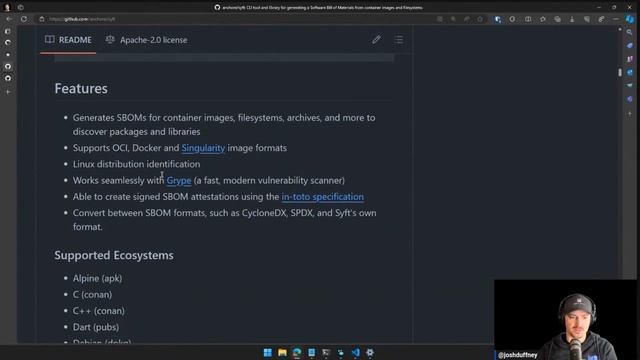640x360 pixels.
Task: Open the terminal taskbar icon
Action: click(326, 352)
